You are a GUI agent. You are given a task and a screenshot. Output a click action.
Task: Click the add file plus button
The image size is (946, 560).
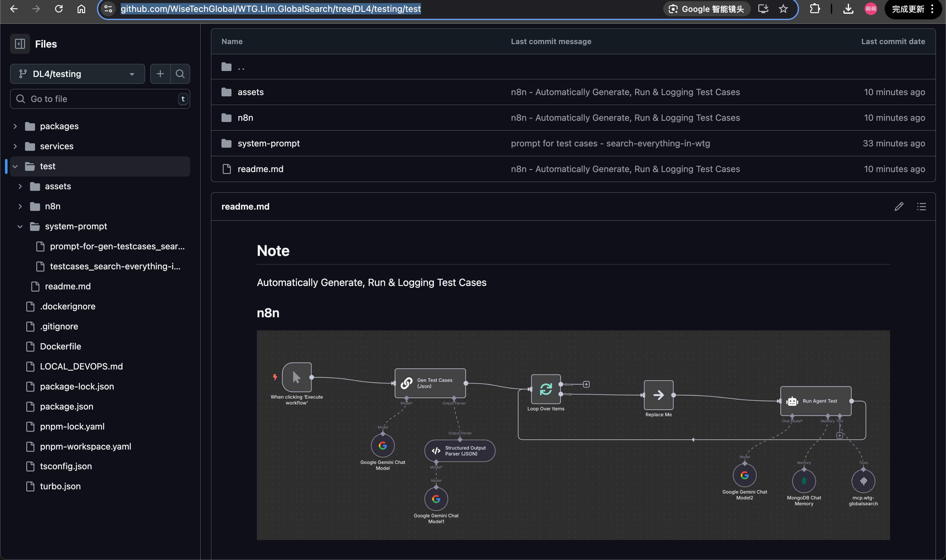160,74
